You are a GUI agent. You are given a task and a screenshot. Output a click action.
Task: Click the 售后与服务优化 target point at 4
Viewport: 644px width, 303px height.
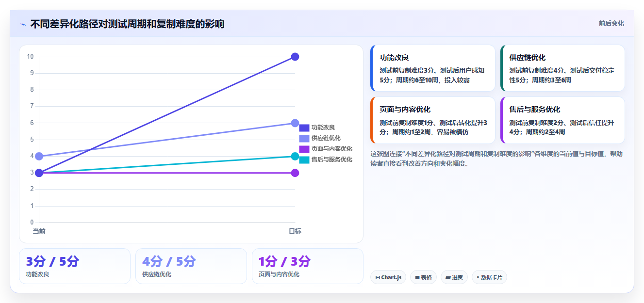pyautogui.click(x=295, y=156)
